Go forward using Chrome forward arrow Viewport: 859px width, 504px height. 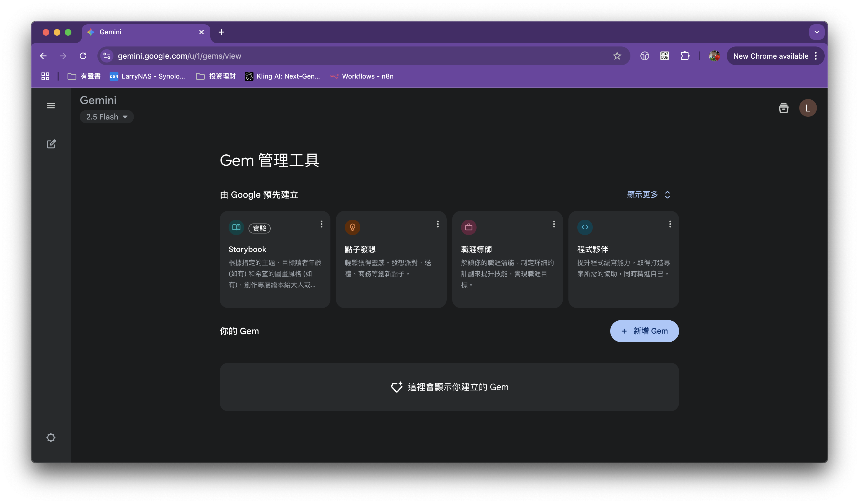pyautogui.click(x=63, y=56)
